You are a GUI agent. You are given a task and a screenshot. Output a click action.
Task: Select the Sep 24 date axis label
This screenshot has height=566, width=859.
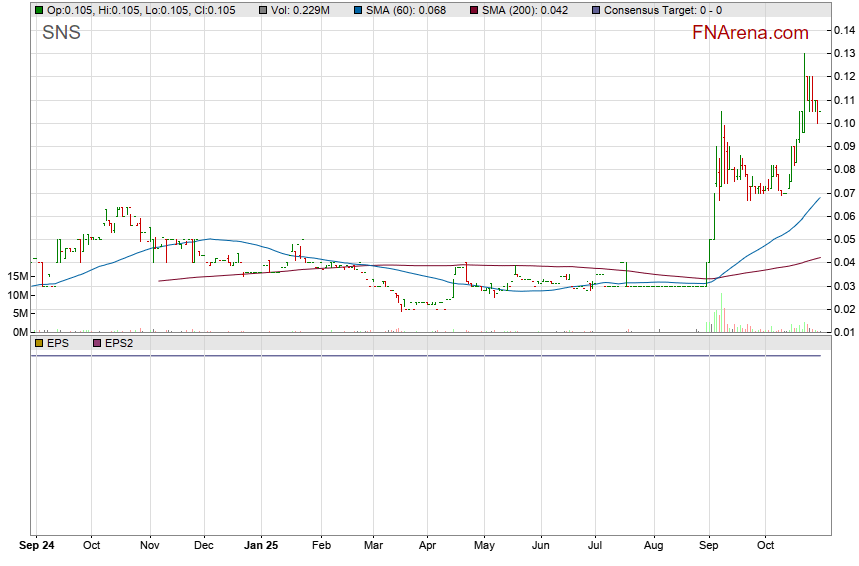(36, 547)
